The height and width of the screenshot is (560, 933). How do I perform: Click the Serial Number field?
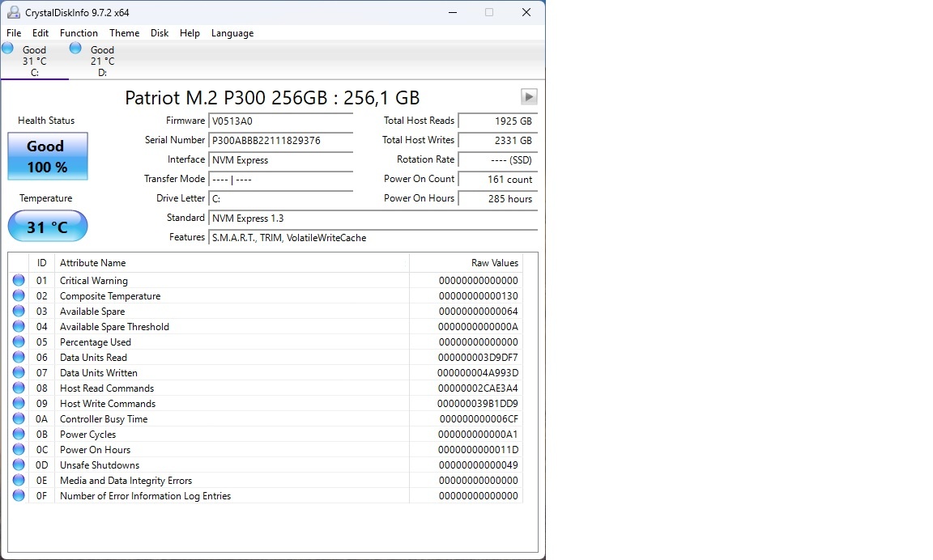(281, 140)
